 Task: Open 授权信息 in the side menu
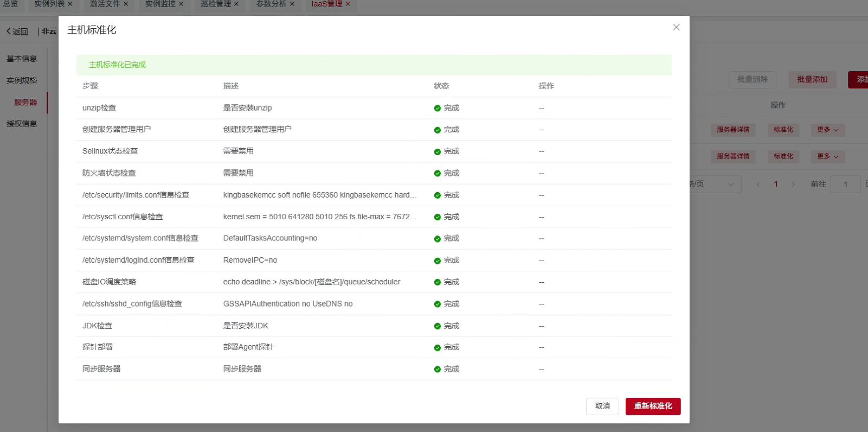(22, 124)
